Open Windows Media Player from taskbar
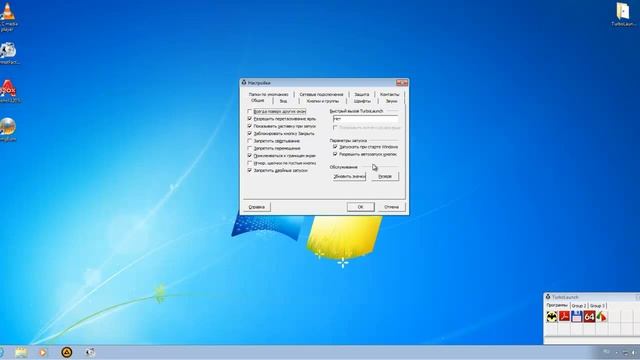The width and height of the screenshot is (640, 360). click(42, 352)
